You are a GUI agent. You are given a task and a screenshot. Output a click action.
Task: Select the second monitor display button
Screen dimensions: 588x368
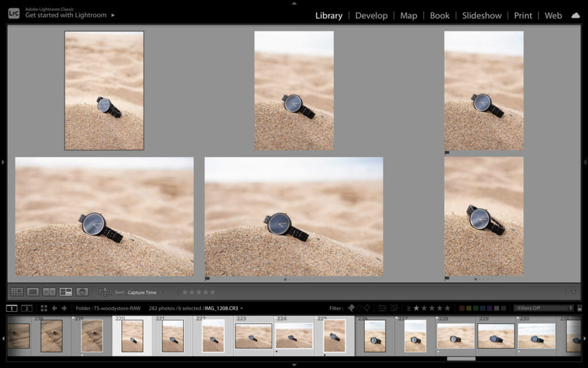tap(26, 308)
